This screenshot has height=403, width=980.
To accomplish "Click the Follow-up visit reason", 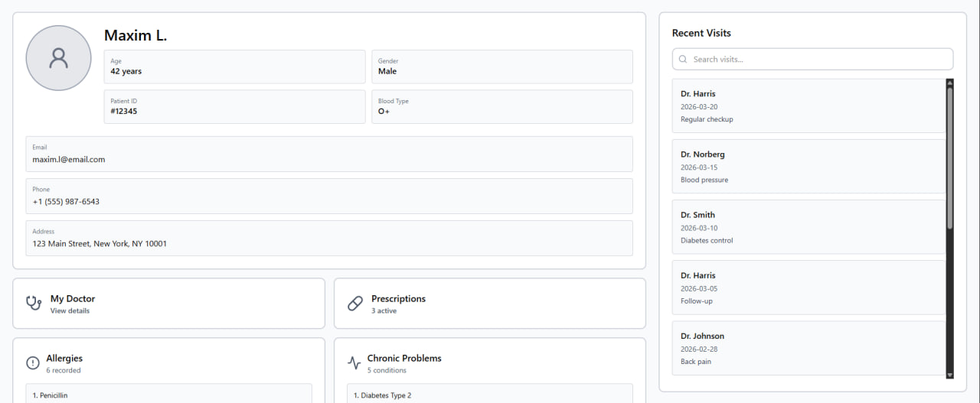I will point(697,301).
